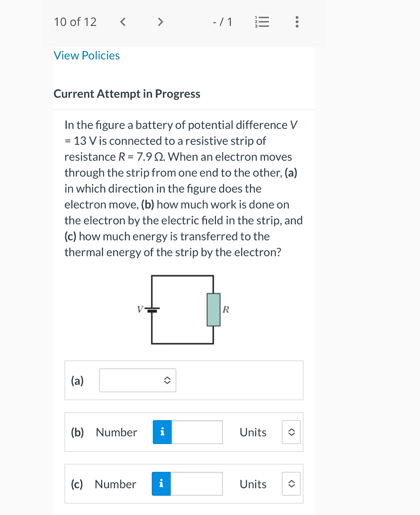420x515 pixels.
Task: Click the Current Attempt in Progress heading
Action: pyautogui.click(x=127, y=94)
